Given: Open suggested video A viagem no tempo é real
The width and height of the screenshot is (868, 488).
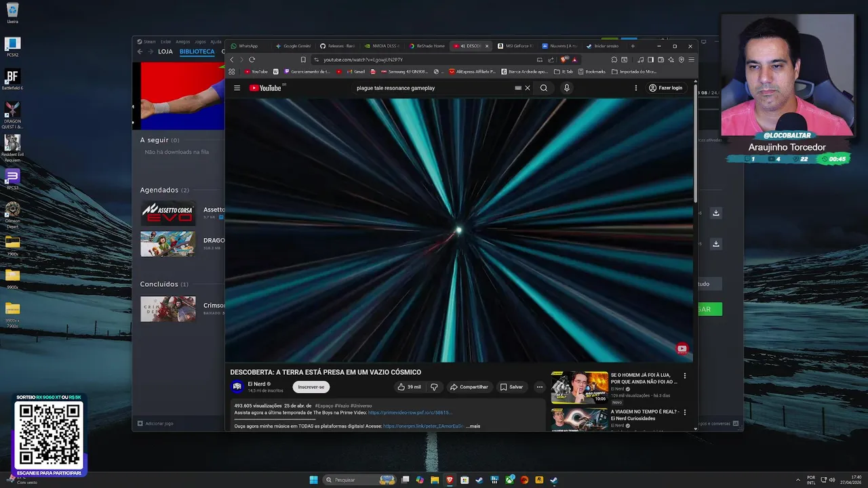Looking at the screenshot, I should pos(580,419).
